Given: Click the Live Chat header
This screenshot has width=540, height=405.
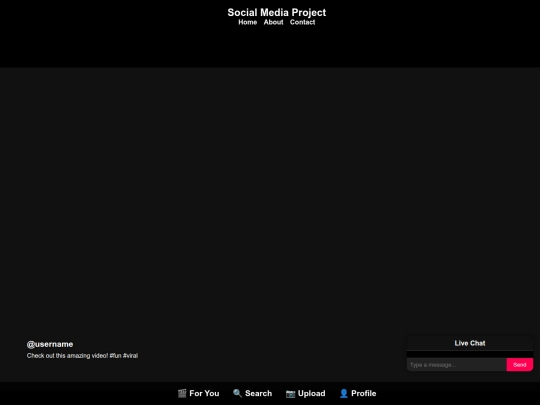Looking at the screenshot, I should point(470,343).
